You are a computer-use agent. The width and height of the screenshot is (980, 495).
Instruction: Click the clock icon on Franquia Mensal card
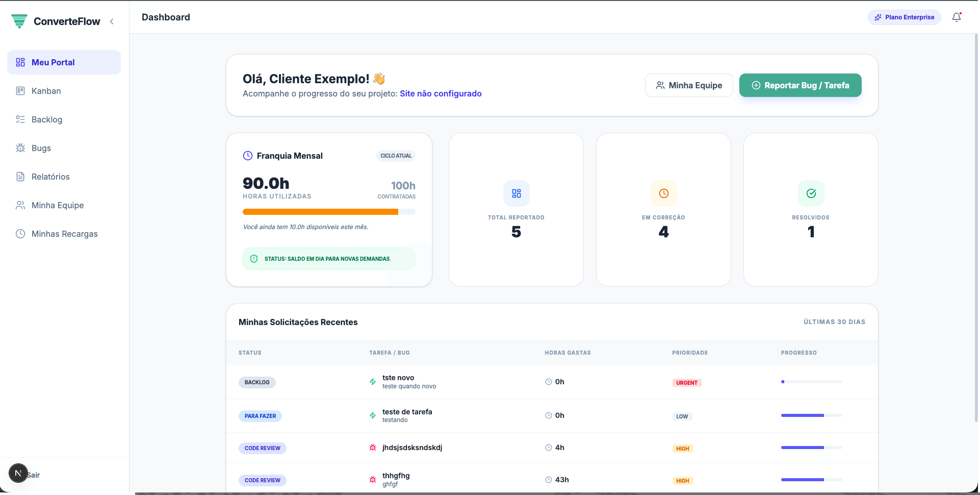pos(247,156)
